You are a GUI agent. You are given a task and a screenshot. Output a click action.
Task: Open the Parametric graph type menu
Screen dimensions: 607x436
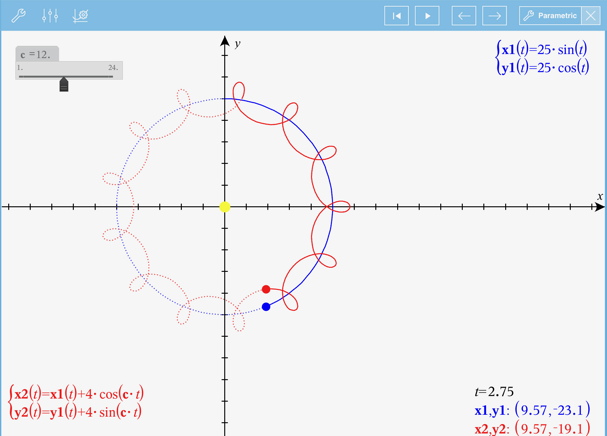(x=550, y=16)
